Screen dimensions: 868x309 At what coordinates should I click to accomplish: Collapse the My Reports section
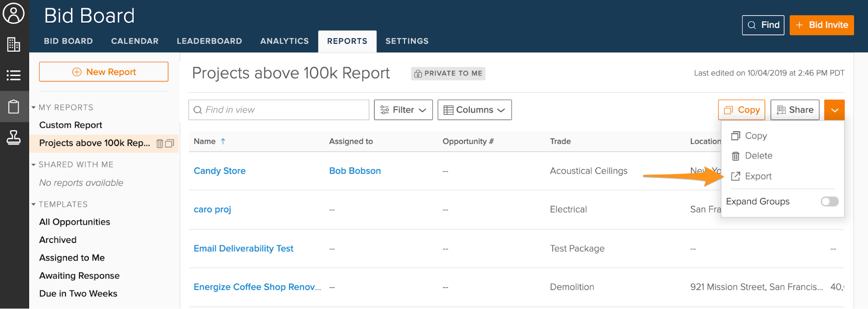click(x=33, y=107)
